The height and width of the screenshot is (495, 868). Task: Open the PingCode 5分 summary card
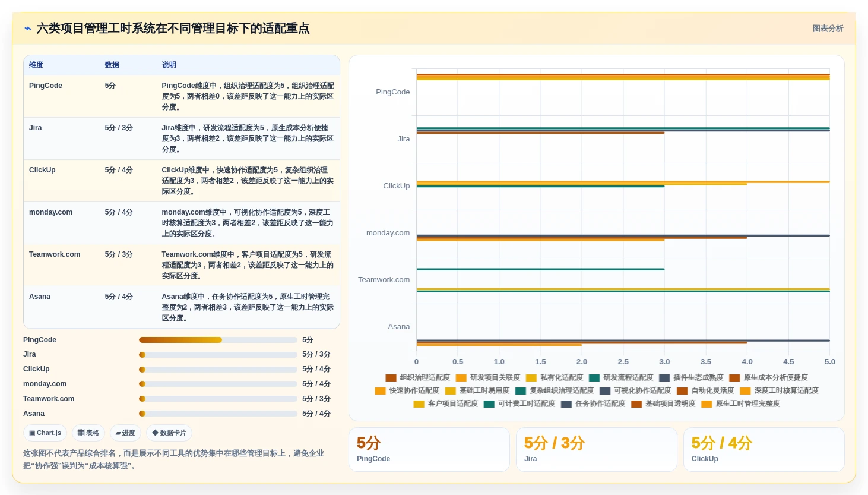pos(429,450)
